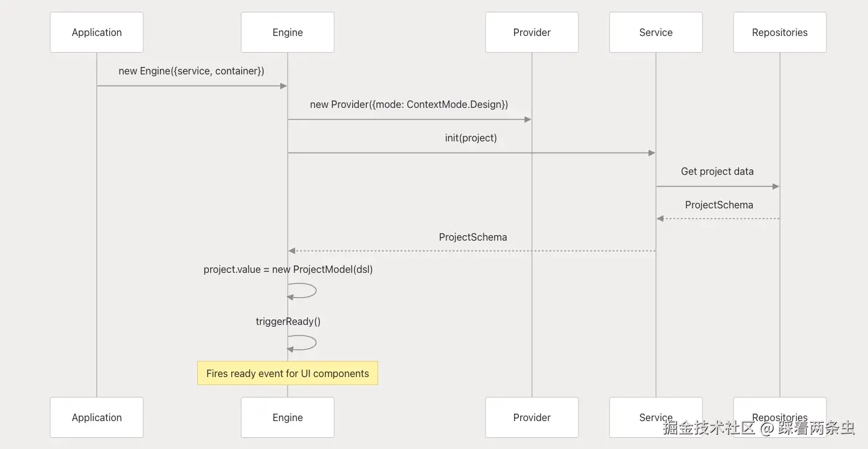The width and height of the screenshot is (868, 449).
Task: Click the ProjectSchema label between Service and Repositories
Action: point(719,205)
